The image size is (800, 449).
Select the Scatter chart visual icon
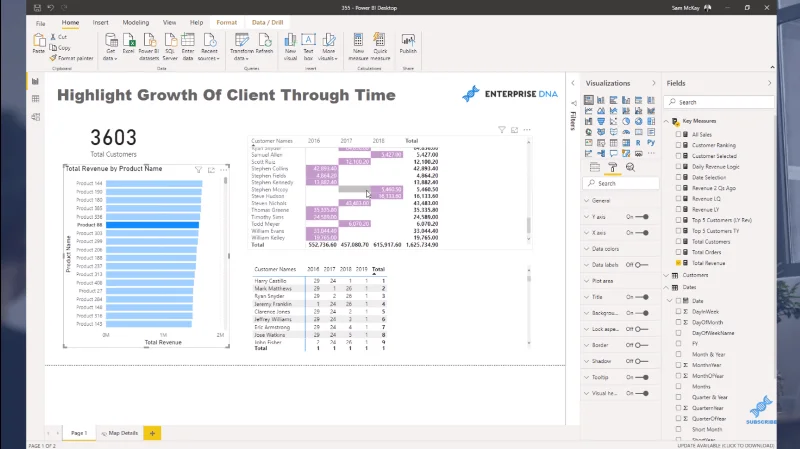click(x=613, y=121)
